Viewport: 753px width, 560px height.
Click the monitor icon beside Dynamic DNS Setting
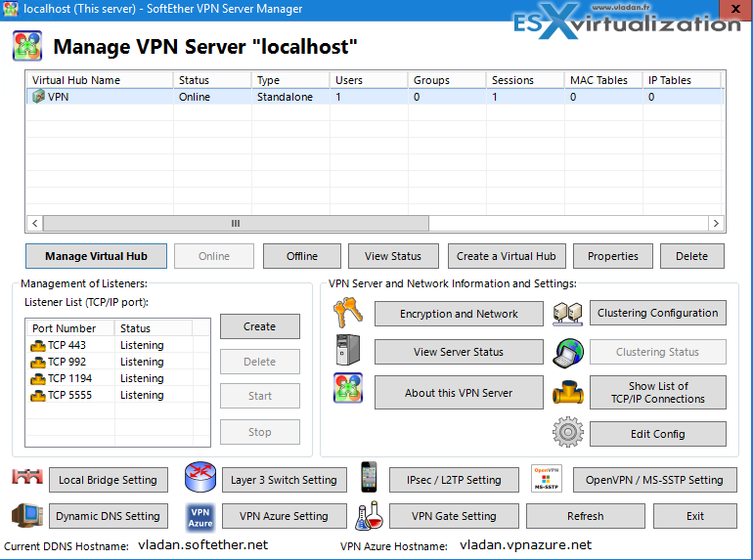27,516
